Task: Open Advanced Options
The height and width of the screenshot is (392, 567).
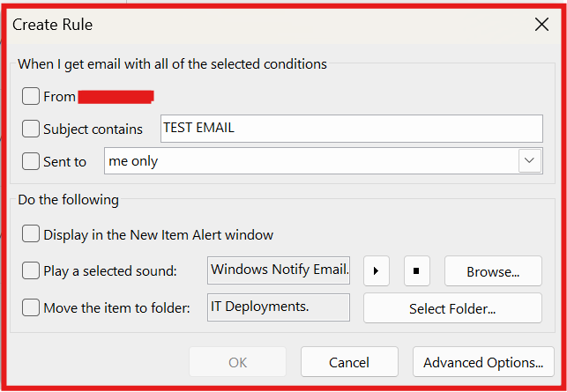Action: tap(483, 362)
